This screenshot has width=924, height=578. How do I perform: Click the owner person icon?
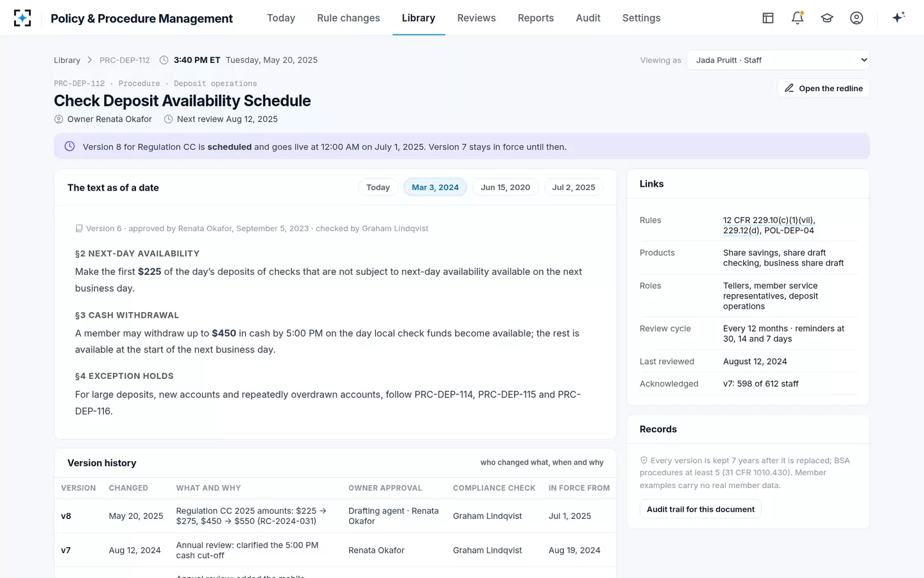[x=58, y=119]
